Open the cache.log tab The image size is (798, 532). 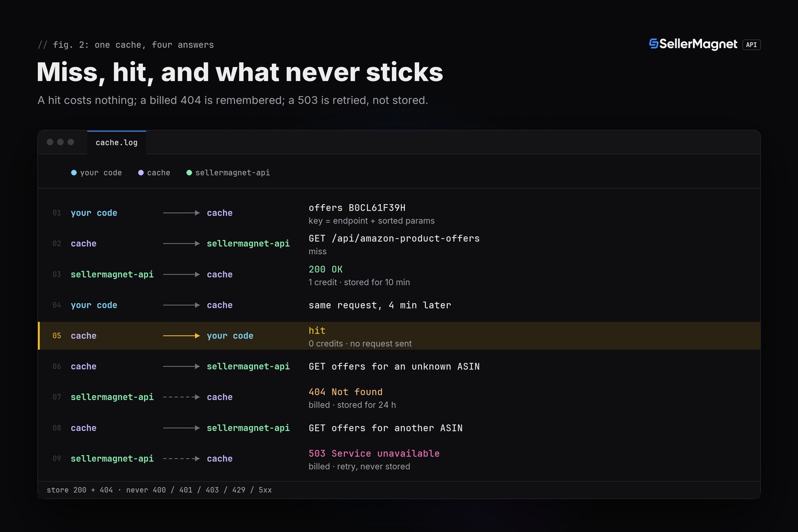(116, 142)
